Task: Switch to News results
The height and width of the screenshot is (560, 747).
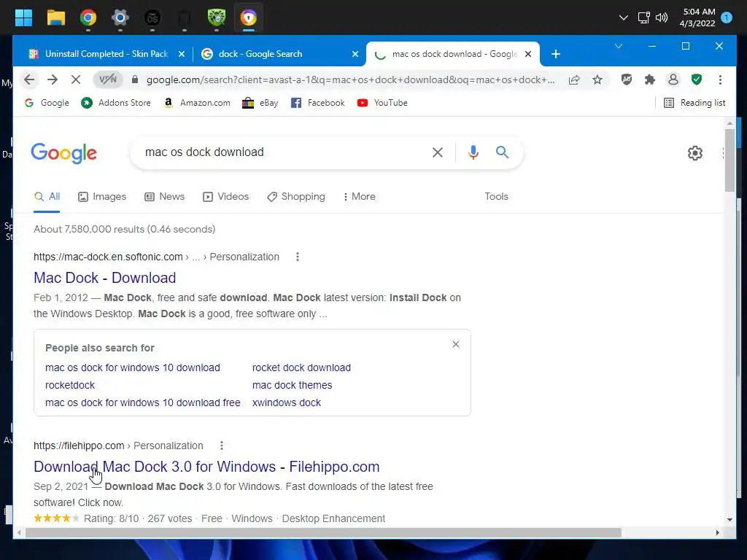Action: (x=164, y=196)
